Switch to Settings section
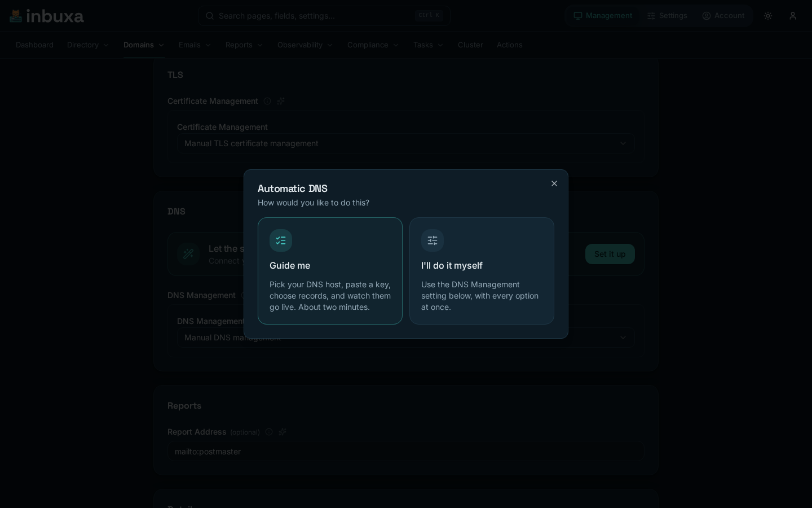 [x=667, y=16]
